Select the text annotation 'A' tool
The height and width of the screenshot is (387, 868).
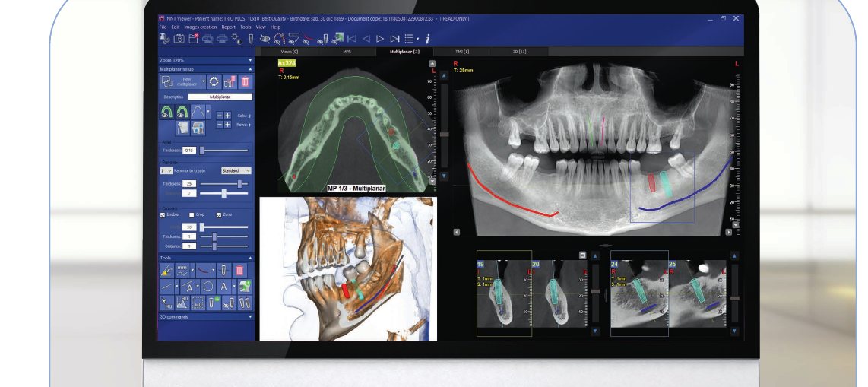coord(223,287)
